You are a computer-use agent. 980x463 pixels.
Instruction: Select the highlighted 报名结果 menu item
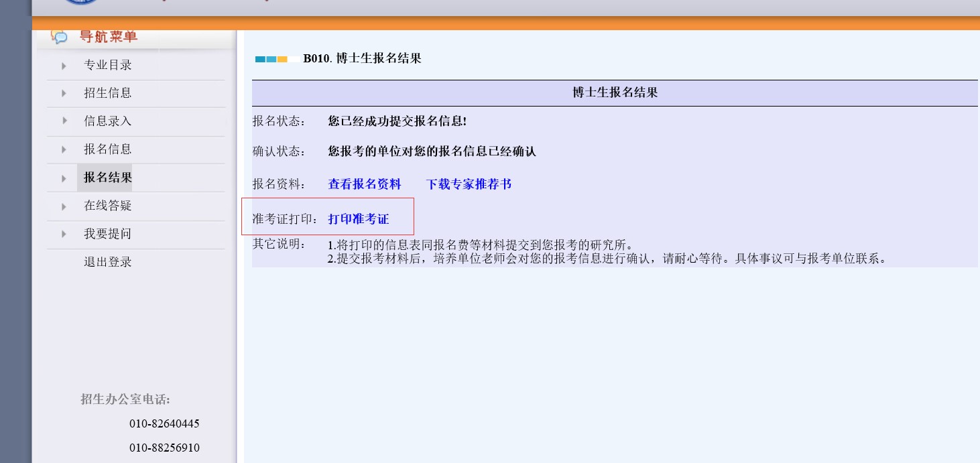pos(107,178)
